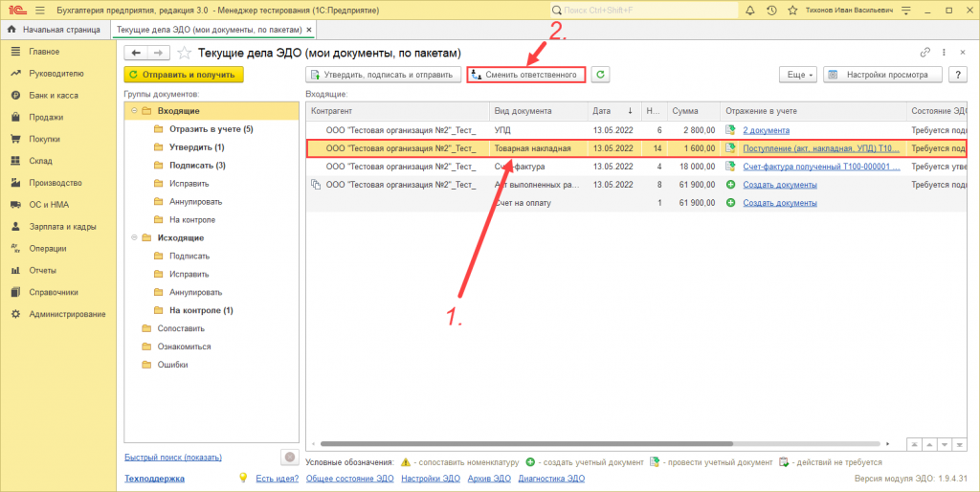Open the main hamburger menu
This screenshot has height=492, width=980.
coord(40,11)
